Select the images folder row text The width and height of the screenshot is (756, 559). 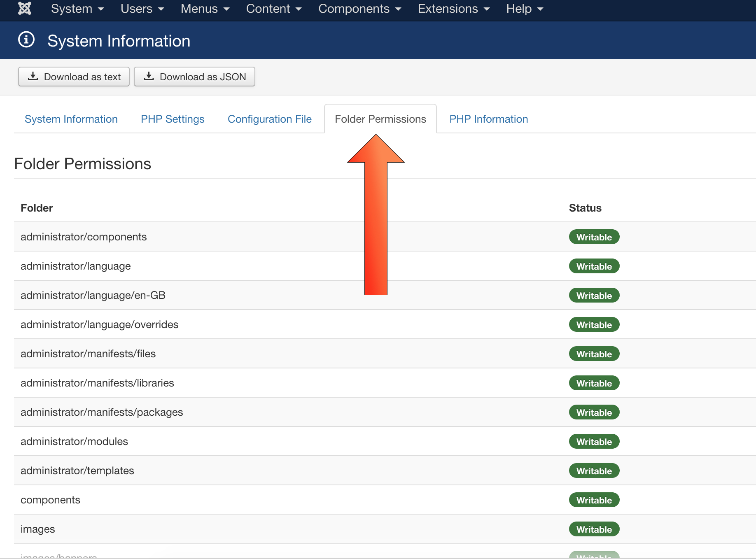point(38,529)
